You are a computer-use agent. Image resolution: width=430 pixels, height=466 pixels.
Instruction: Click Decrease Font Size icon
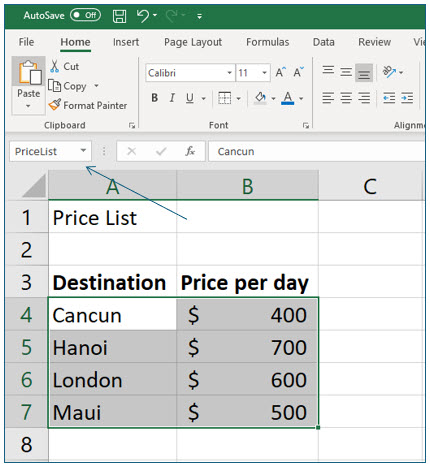298,72
